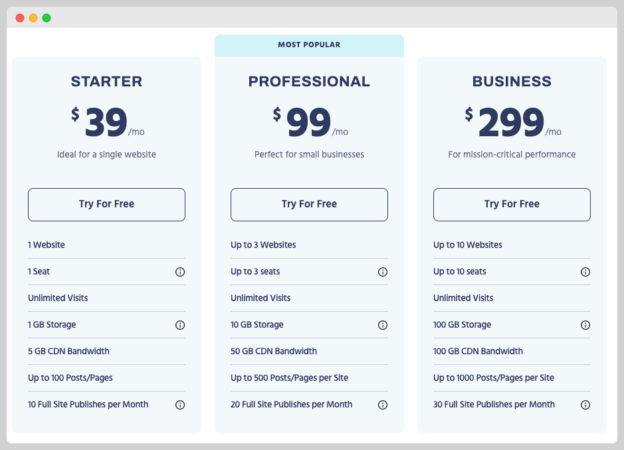Select the STARTER plan heading
Image resolution: width=624 pixels, height=450 pixels.
point(106,82)
